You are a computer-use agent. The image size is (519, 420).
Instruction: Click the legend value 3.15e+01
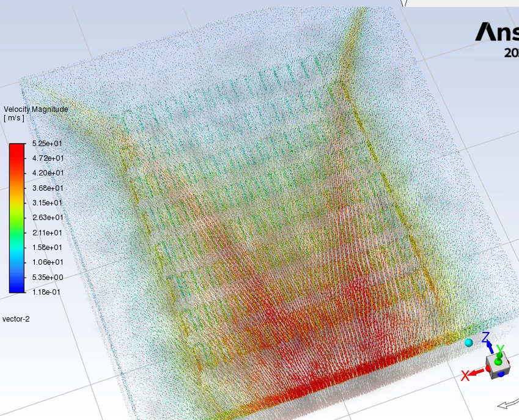[x=47, y=202]
